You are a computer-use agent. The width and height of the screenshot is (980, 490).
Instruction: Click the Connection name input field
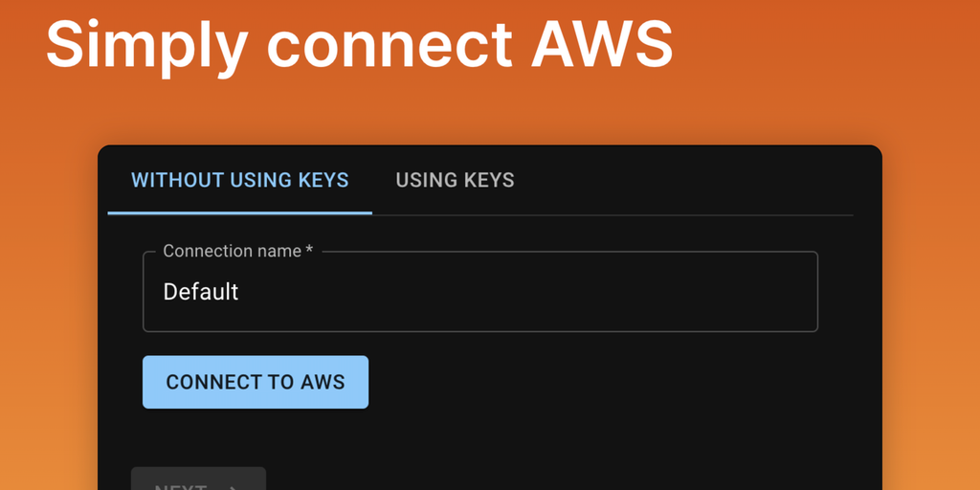pos(479,292)
